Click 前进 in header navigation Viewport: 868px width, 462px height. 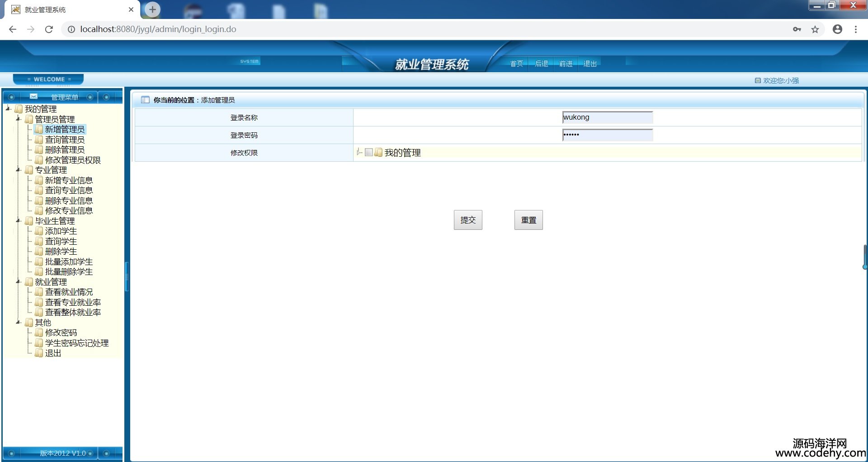[566, 64]
